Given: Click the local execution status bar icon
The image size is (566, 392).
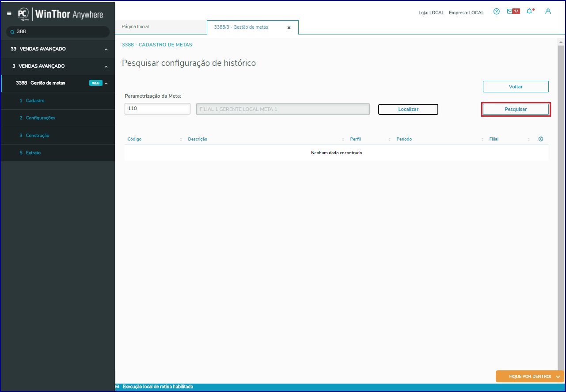Looking at the screenshot, I should click(x=118, y=387).
